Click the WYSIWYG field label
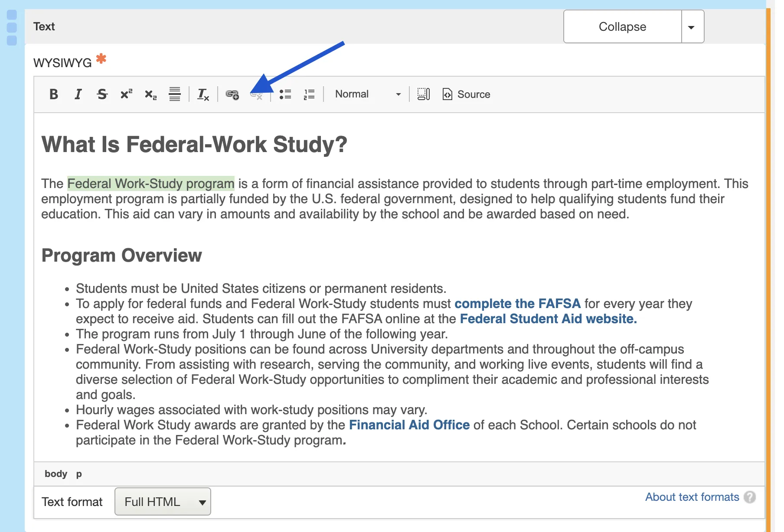 (x=62, y=63)
